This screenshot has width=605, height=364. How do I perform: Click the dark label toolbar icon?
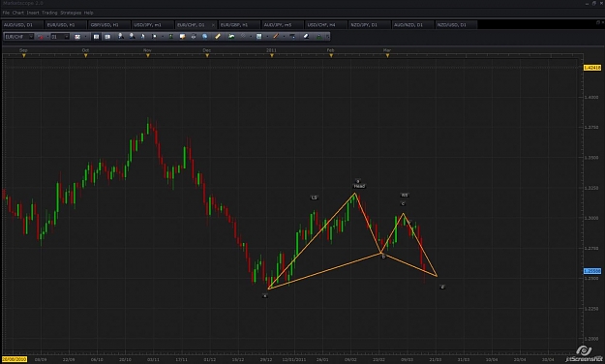(292, 37)
